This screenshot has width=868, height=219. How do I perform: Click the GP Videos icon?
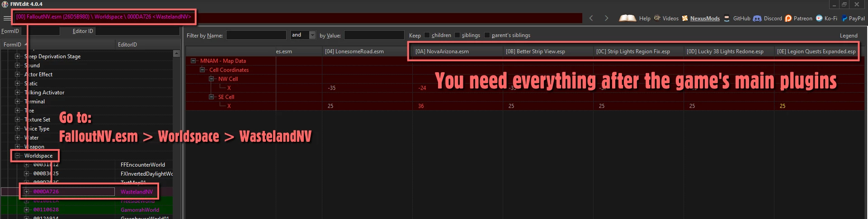[x=657, y=18]
